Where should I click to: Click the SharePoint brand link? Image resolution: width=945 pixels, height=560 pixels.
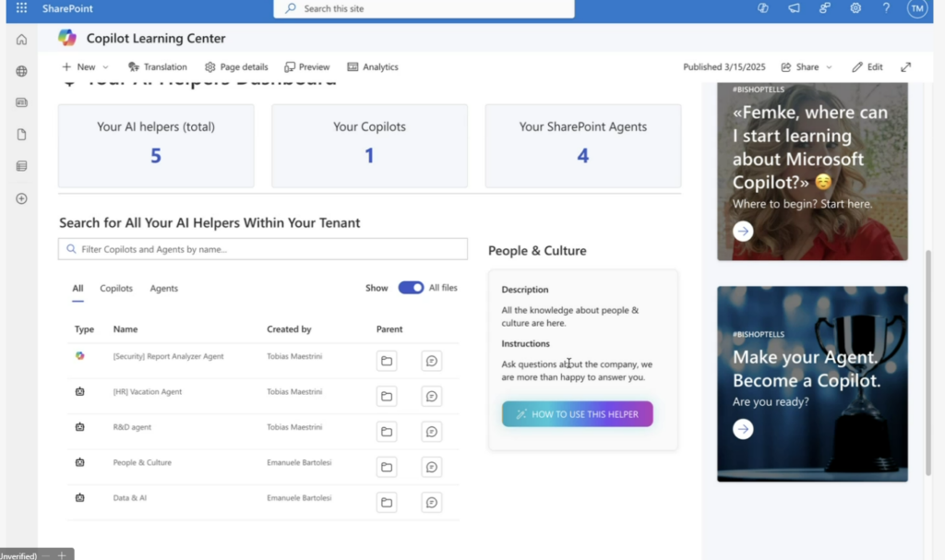click(67, 8)
